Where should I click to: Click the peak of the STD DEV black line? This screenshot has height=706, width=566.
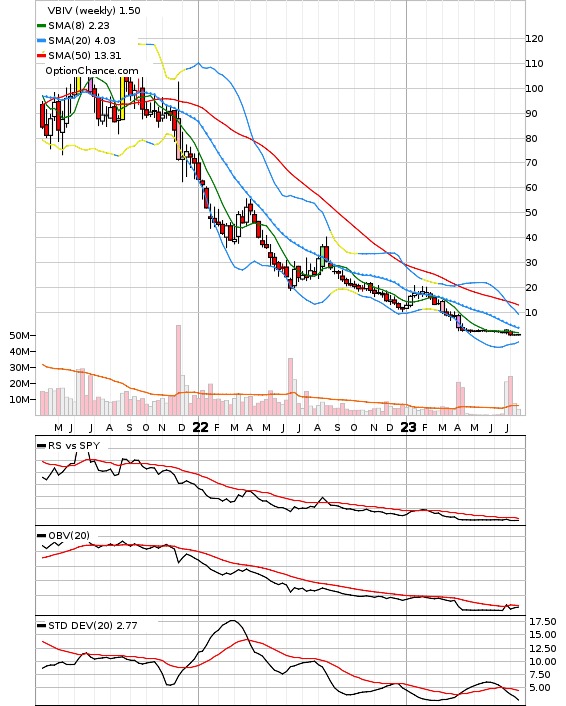pos(233,621)
